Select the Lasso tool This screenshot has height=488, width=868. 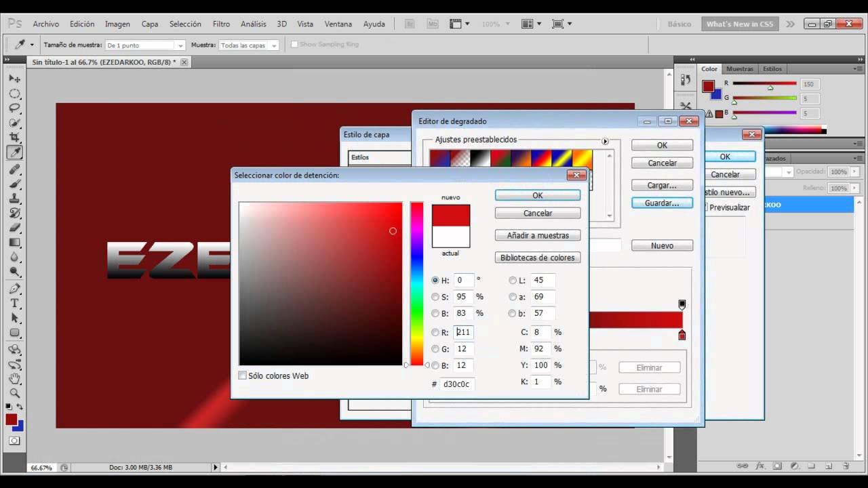click(x=14, y=108)
